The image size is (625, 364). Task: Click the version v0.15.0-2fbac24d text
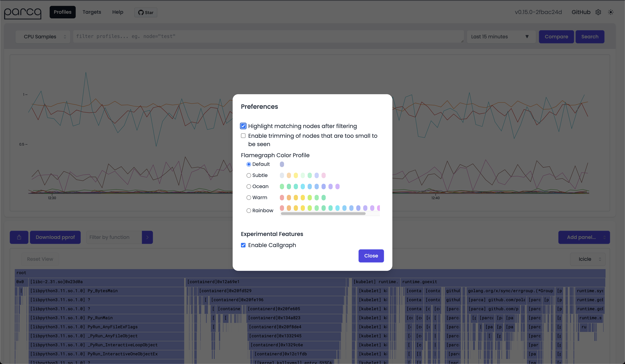click(x=538, y=12)
